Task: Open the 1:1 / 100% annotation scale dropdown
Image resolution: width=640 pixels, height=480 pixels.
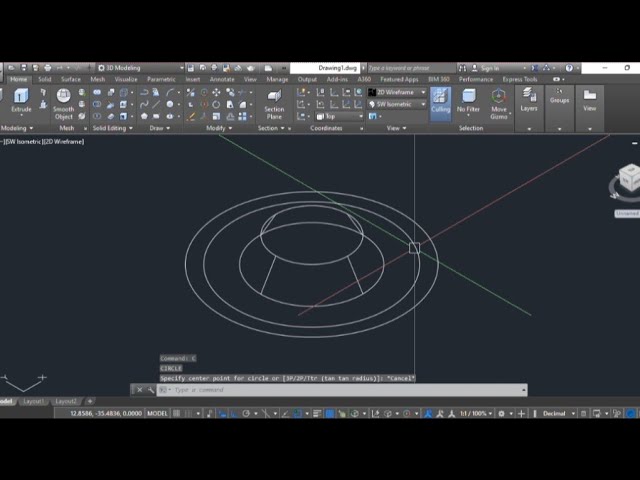Action: pos(476,413)
